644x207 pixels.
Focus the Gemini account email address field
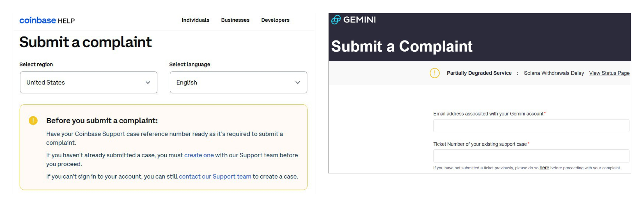point(531,126)
